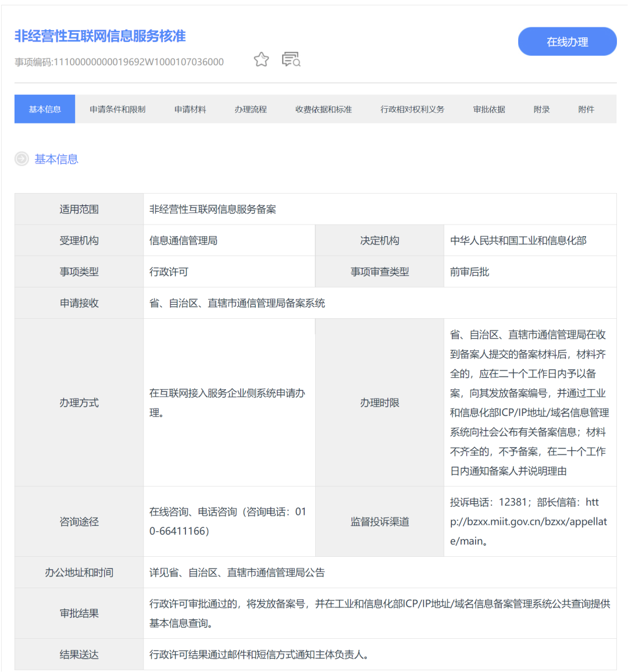Image resolution: width=628 pixels, height=672 pixels.
Task: View the 收费依据和标准 tab
Action: click(323, 109)
